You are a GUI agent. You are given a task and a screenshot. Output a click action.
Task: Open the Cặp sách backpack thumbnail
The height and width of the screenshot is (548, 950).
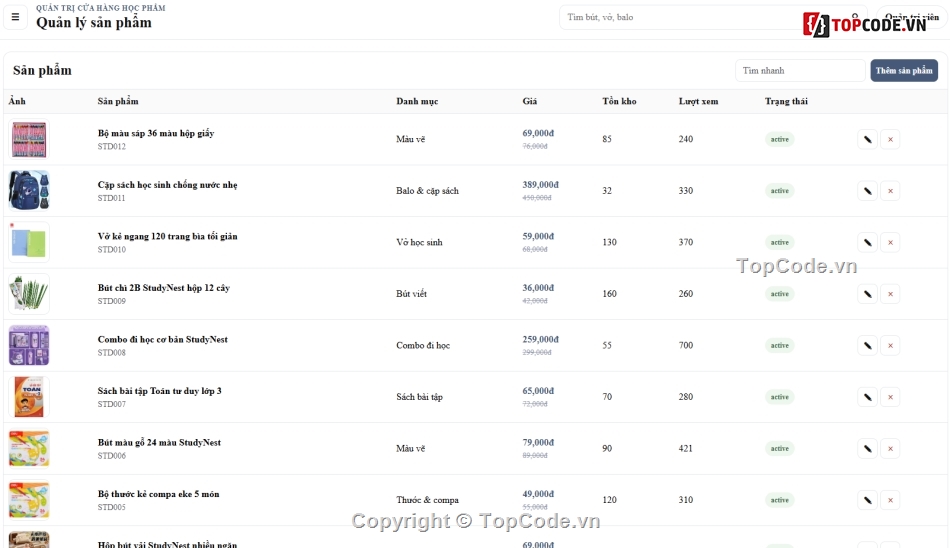tap(29, 190)
